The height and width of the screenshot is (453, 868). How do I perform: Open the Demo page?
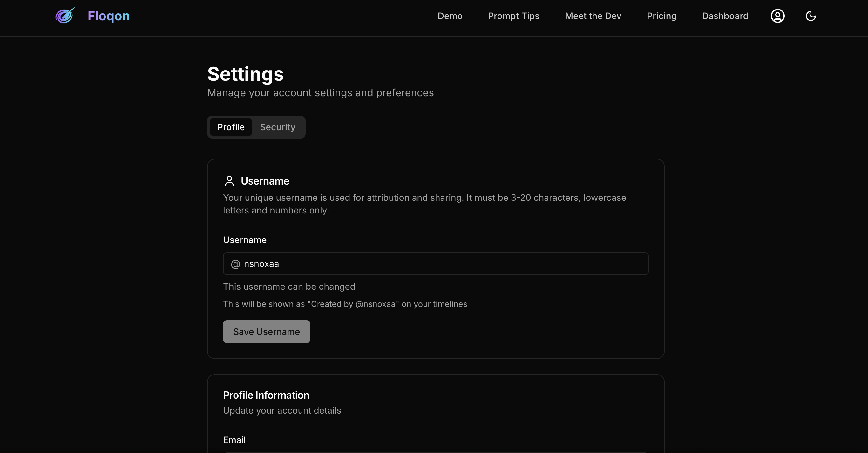pyautogui.click(x=450, y=16)
